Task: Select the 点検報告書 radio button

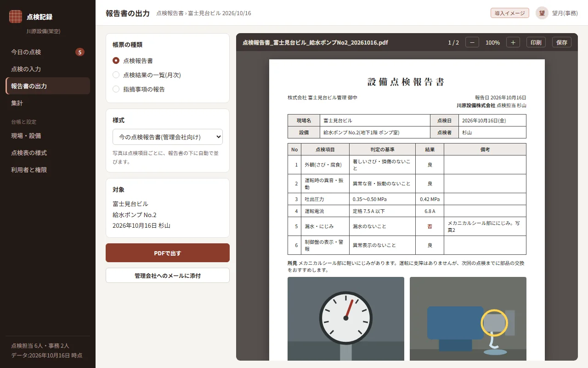Action: coord(116,60)
